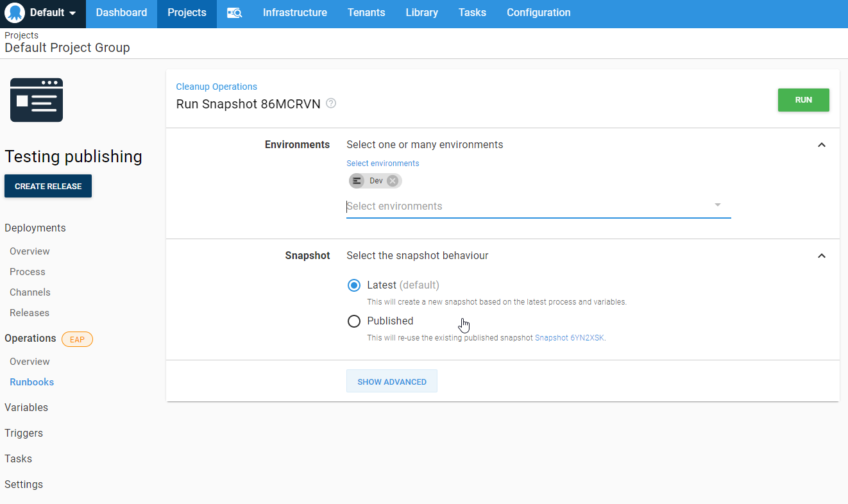Click the Projects breadcrumb link
The image size is (848, 504).
point(22,35)
